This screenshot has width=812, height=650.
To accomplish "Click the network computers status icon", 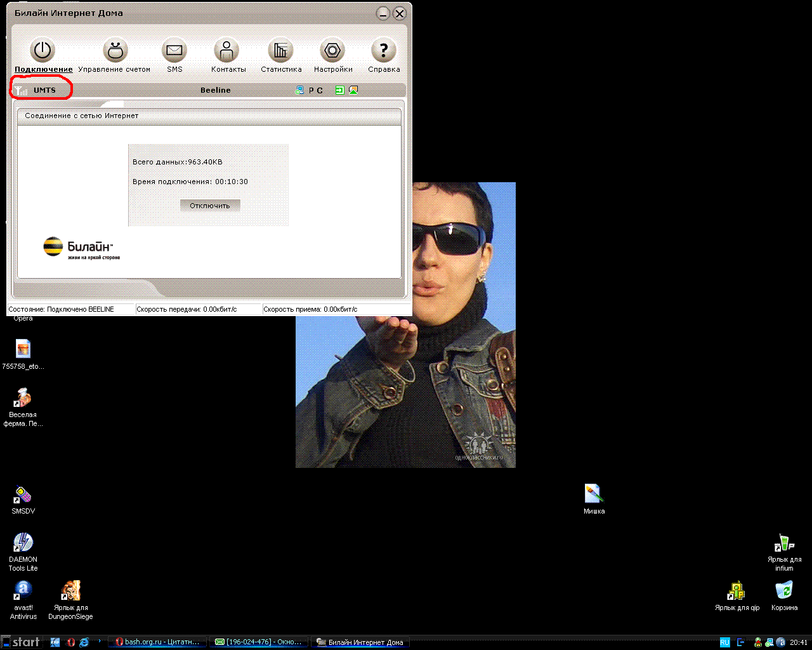I will [299, 90].
